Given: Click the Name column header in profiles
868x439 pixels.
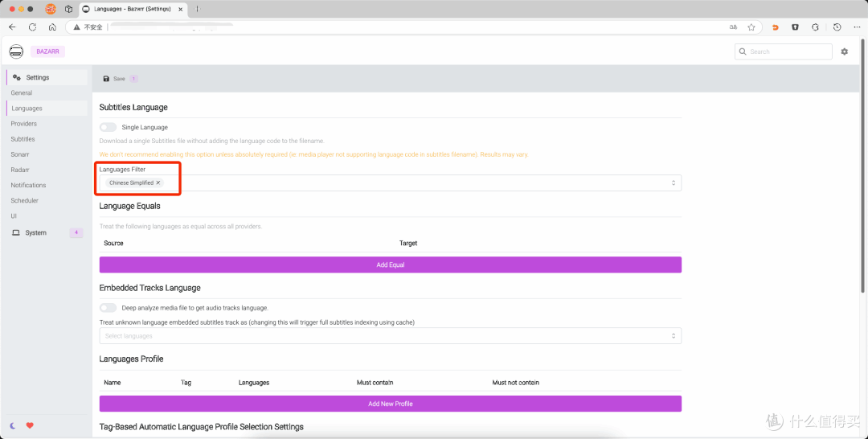Looking at the screenshot, I should (x=113, y=383).
